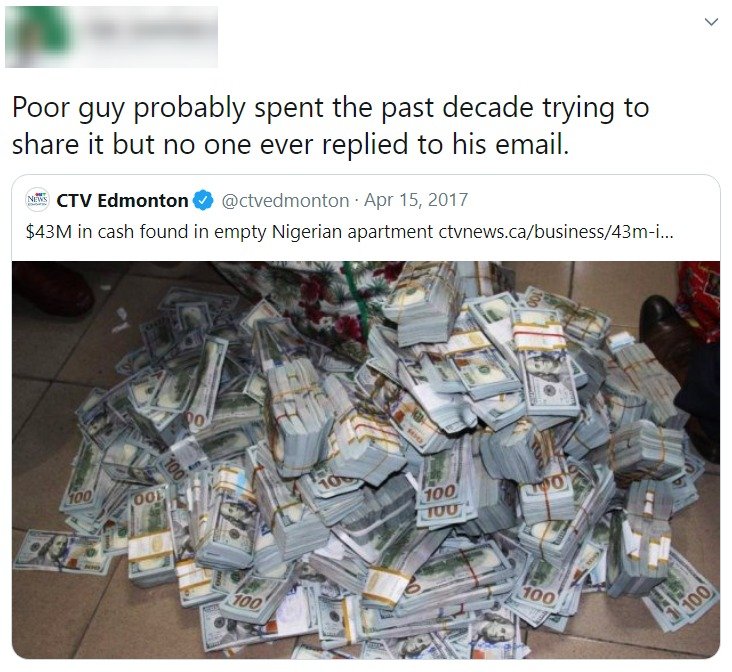
Task: Open the @ctvedmonton handle
Action: pos(285,200)
